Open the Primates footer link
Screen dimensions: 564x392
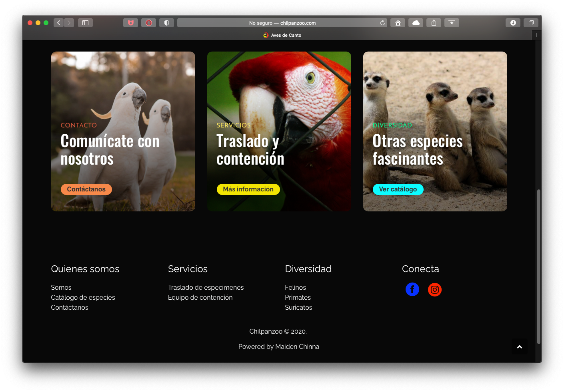point(298,297)
